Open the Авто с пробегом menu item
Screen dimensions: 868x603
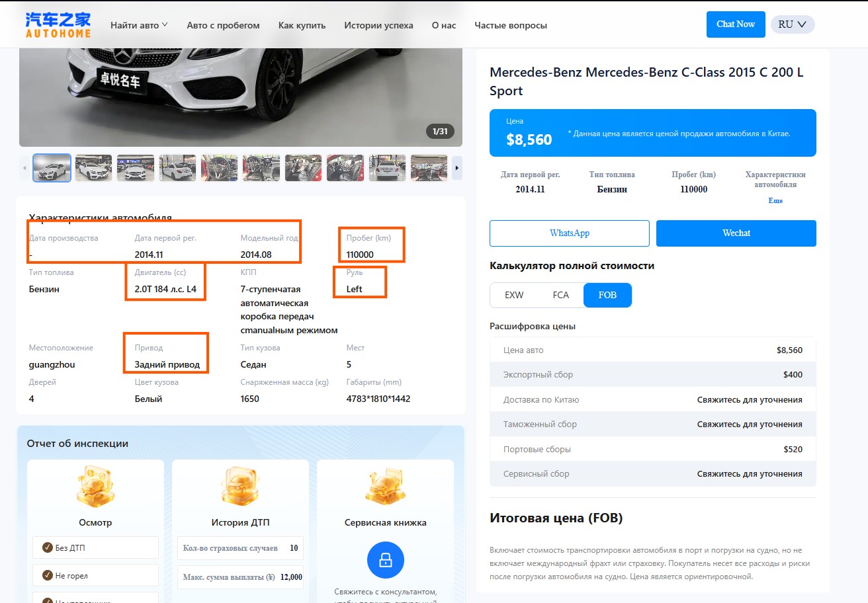(223, 25)
